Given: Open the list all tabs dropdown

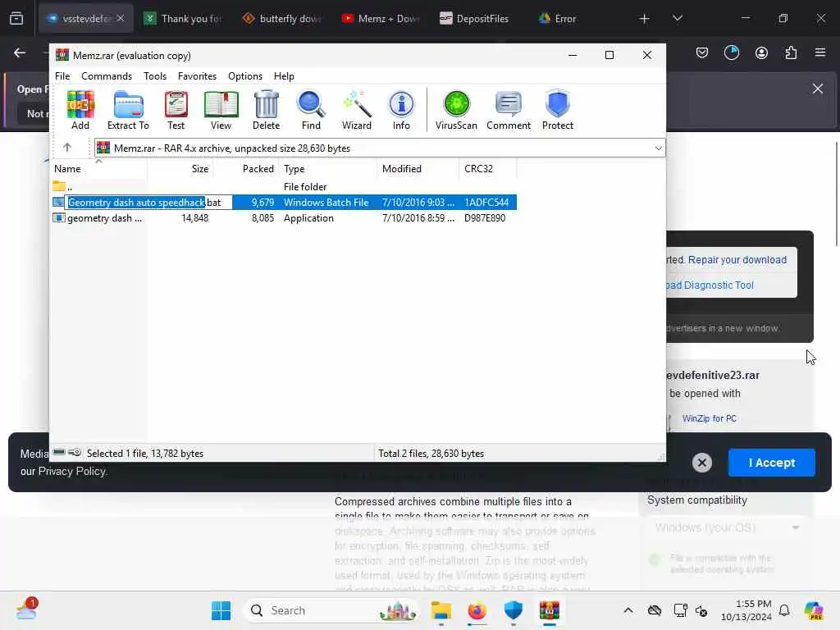Looking at the screenshot, I should tap(677, 19).
